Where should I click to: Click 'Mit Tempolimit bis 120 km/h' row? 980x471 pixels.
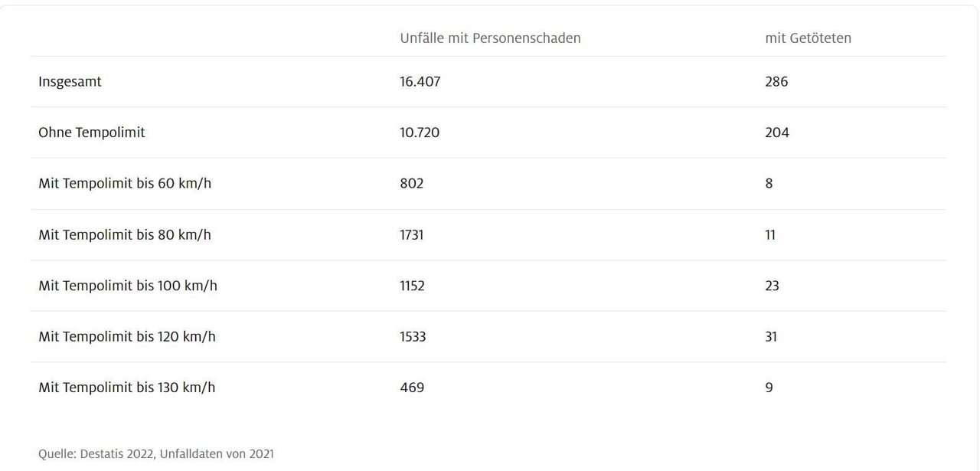(488, 336)
